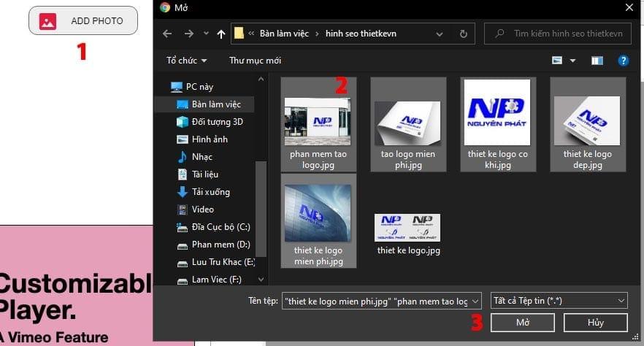Select 'hinh seo thietkevn' path segment
The width and height of the screenshot is (644, 346).
(x=361, y=34)
